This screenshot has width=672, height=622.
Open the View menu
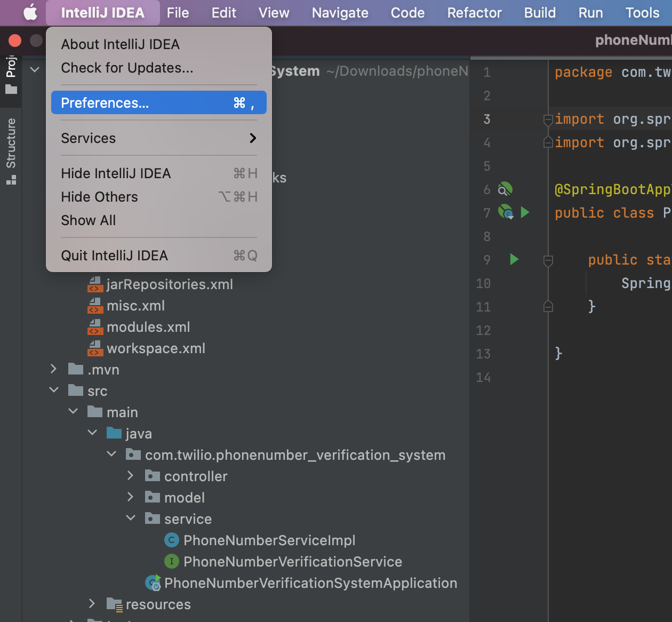point(274,13)
